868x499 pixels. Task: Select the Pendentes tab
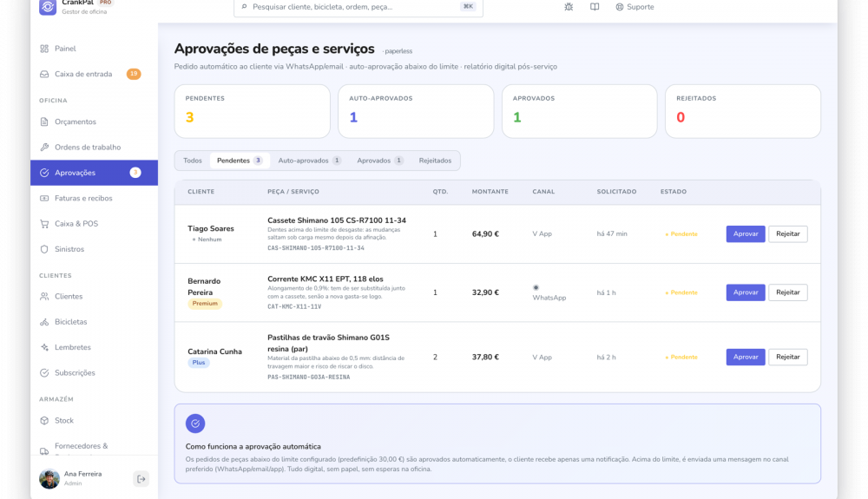pos(240,161)
